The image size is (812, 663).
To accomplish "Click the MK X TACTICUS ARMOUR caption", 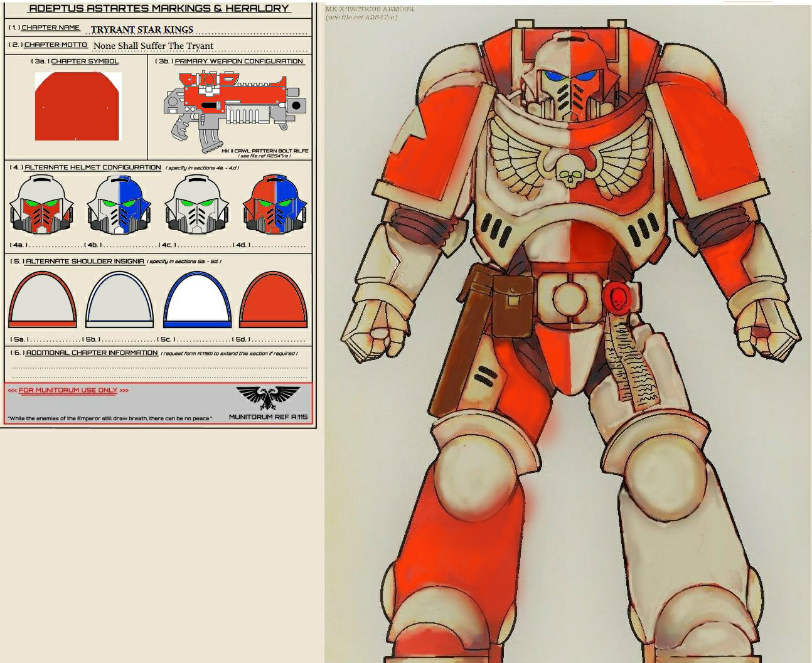I will (x=370, y=9).
